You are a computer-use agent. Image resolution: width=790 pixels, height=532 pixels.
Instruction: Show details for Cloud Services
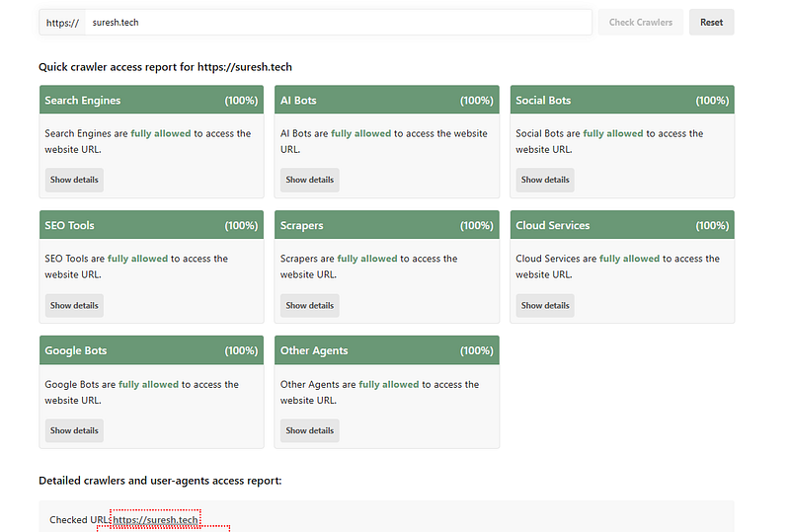545,305
